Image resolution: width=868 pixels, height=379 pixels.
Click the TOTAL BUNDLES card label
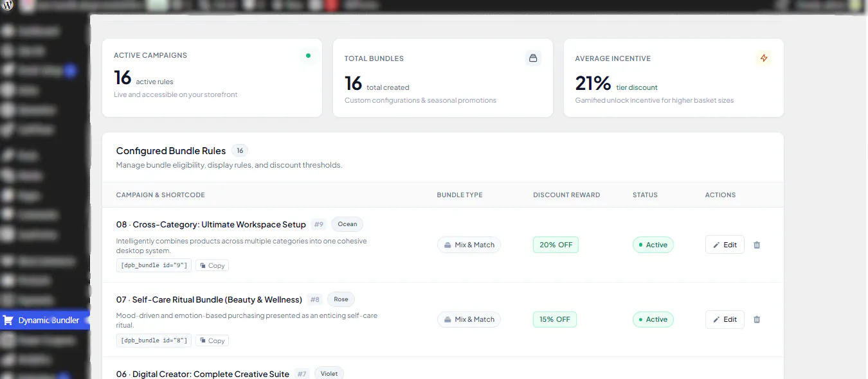[x=374, y=58]
